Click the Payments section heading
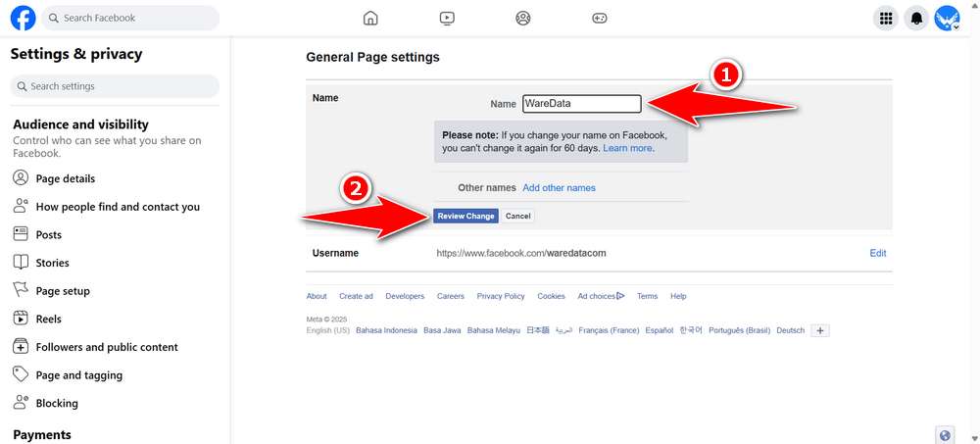The width and height of the screenshot is (980, 444). coord(42,434)
